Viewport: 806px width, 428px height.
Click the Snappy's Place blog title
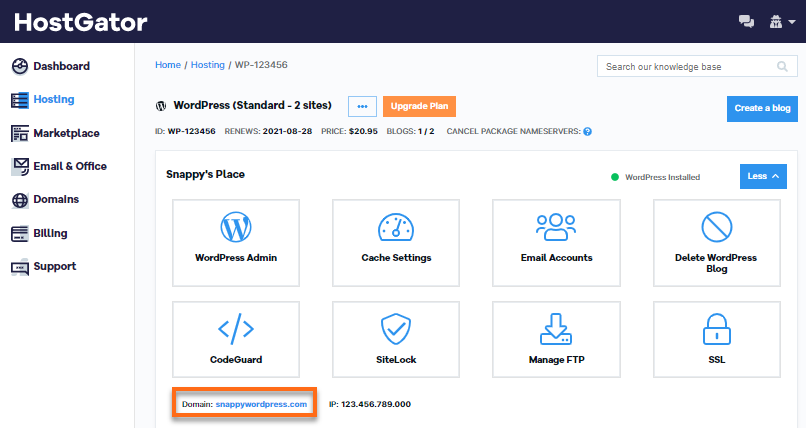(205, 174)
